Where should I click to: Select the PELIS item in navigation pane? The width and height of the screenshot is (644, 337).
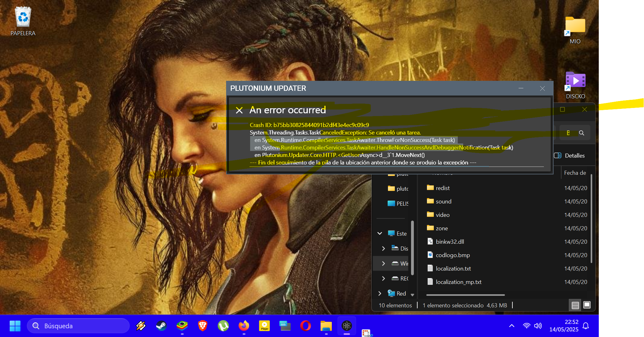click(x=398, y=203)
